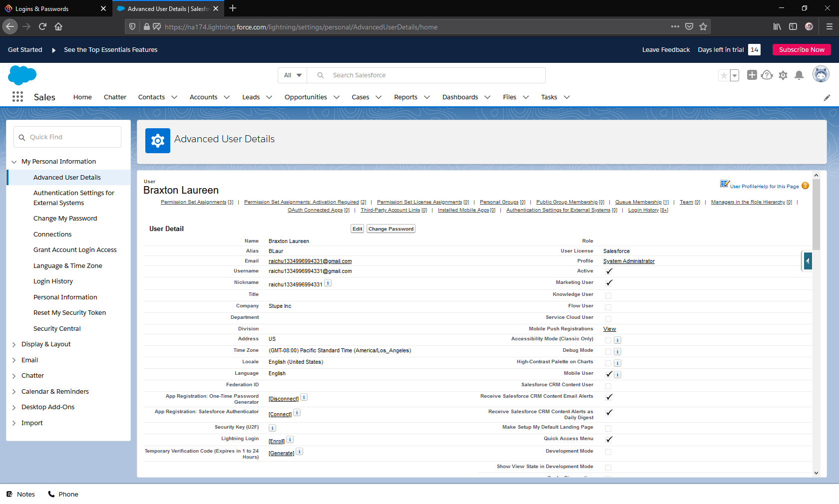Click the info icon beside Security Key (U2F)
839x504 pixels.
coord(272,428)
